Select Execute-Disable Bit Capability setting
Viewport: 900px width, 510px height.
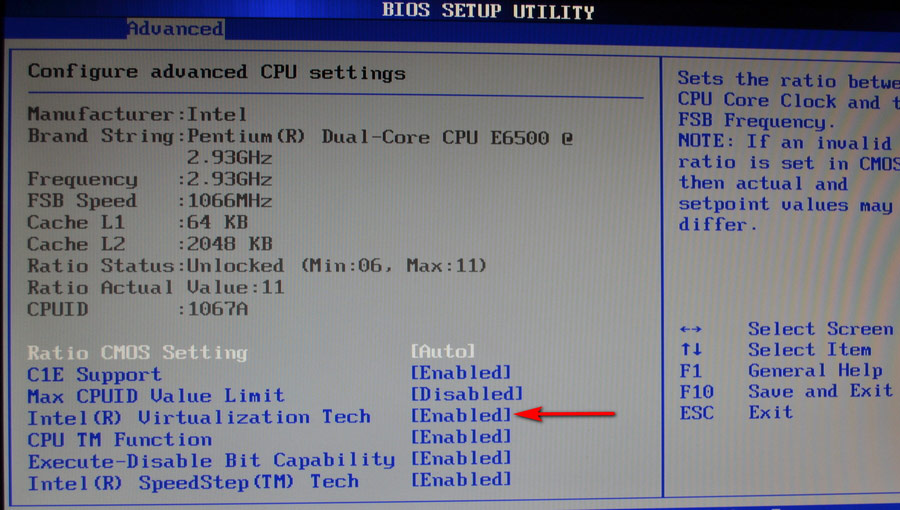click(x=211, y=460)
